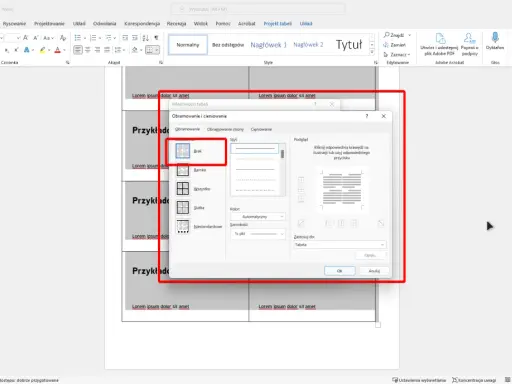This screenshot has height=384, width=512.
Task: Click the blue text effects icon
Action: (26, 50)
